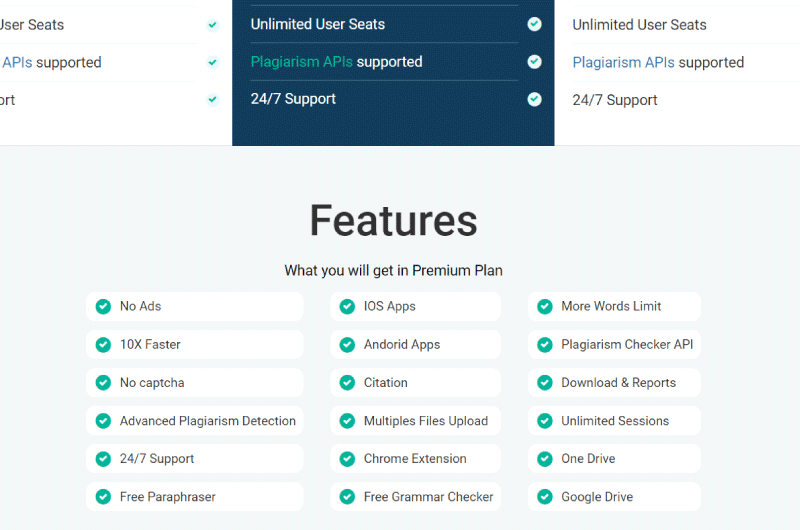This screenshot has height=530, width=800.
Task: Click the Free Grammar Checker label
Action: (429, 497)
